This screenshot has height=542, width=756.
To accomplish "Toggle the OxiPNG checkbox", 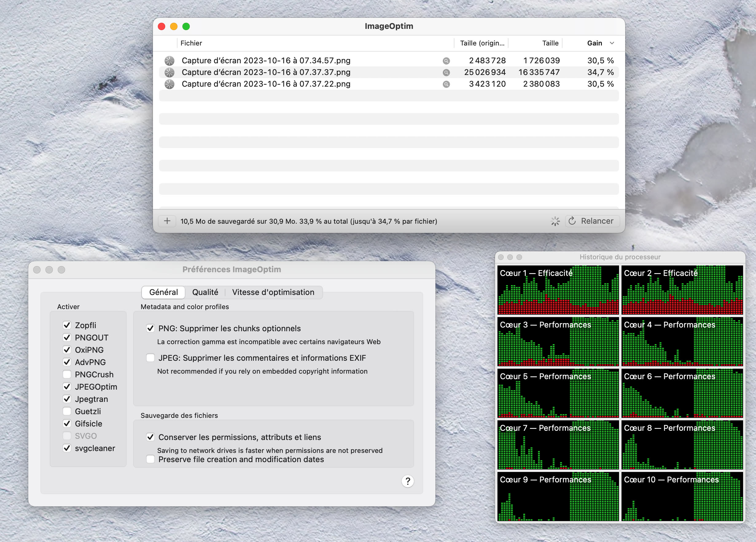I will (x=67, y=350).
